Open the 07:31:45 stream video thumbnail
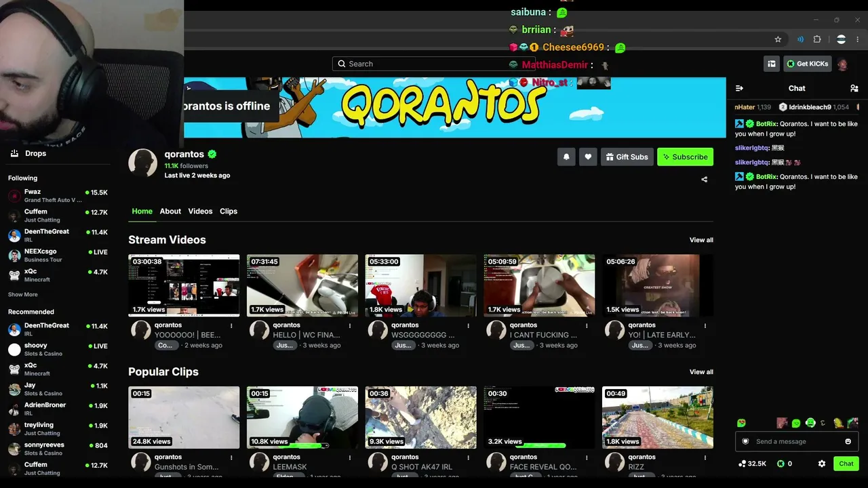Viewport: 868px width, 488px height. (x=302, y=285)
